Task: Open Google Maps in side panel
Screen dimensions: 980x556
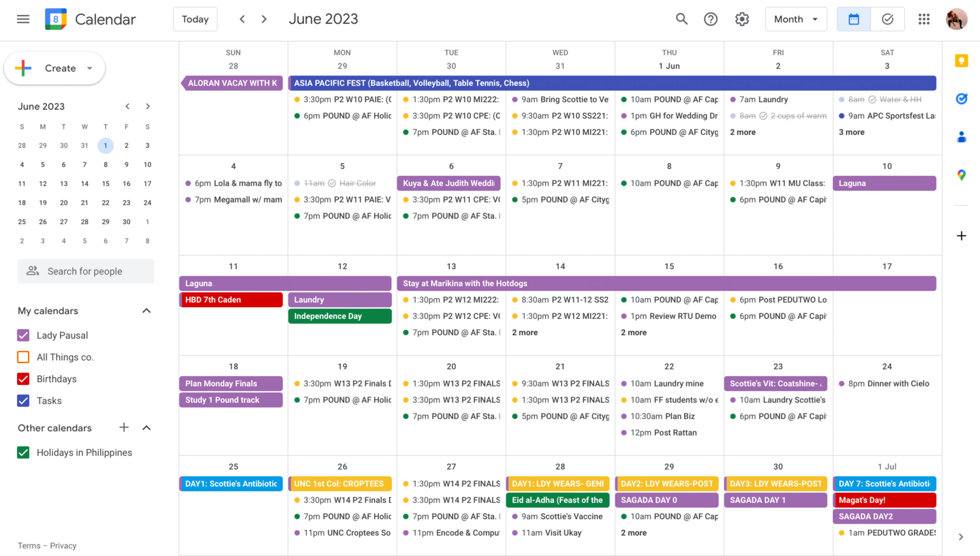Action: pos(962,175)
